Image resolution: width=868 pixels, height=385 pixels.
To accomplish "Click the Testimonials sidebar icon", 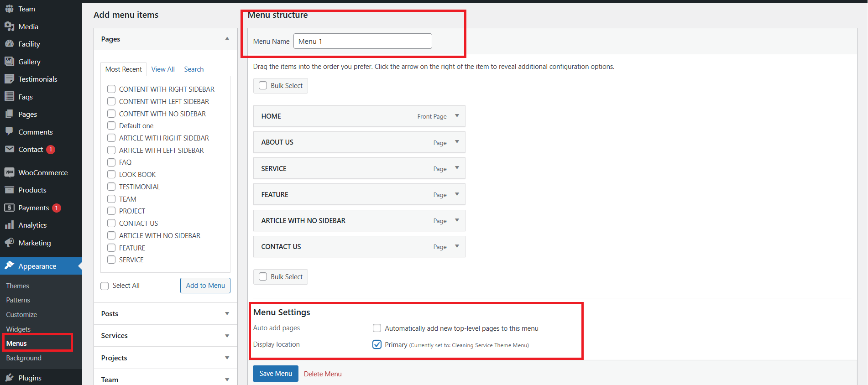I will point(9,79).
